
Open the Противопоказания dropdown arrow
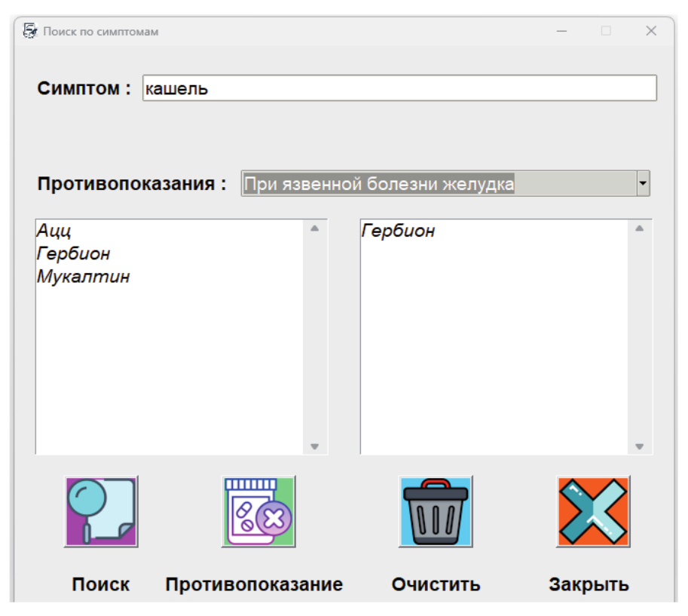click(643, 183)
